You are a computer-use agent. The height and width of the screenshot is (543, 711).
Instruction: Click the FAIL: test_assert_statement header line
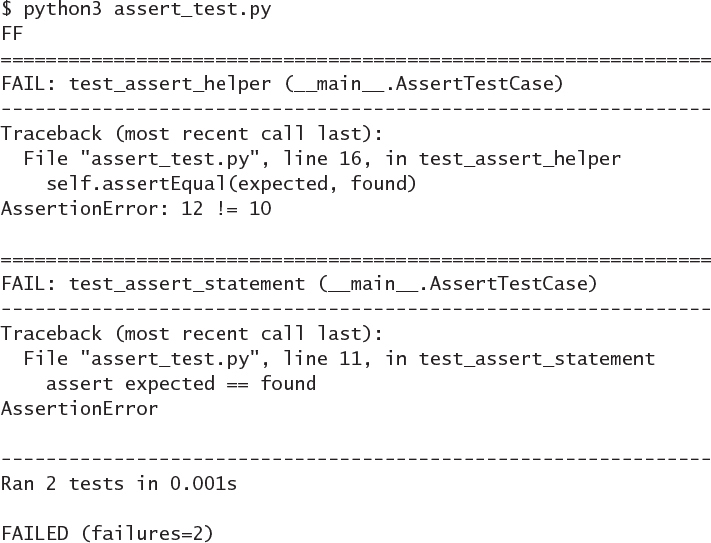tap(299, 284)
